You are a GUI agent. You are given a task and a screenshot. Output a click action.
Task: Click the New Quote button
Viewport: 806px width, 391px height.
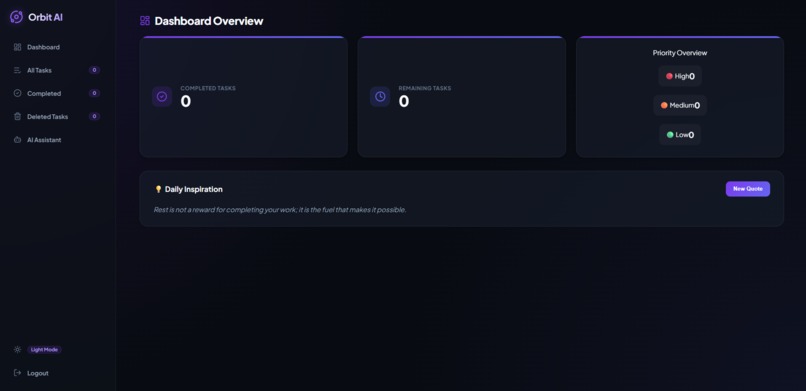(747, 189)
